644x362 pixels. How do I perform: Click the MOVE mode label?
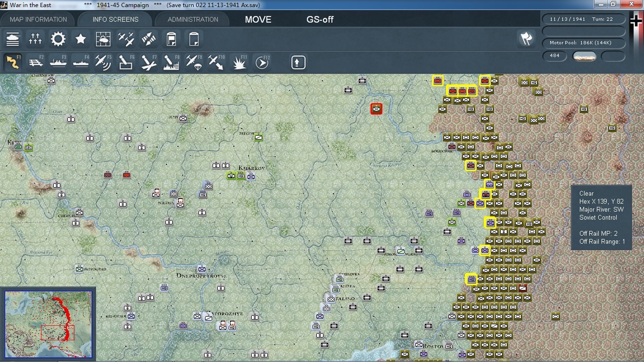pyautogui.click(x=258, y=20)
